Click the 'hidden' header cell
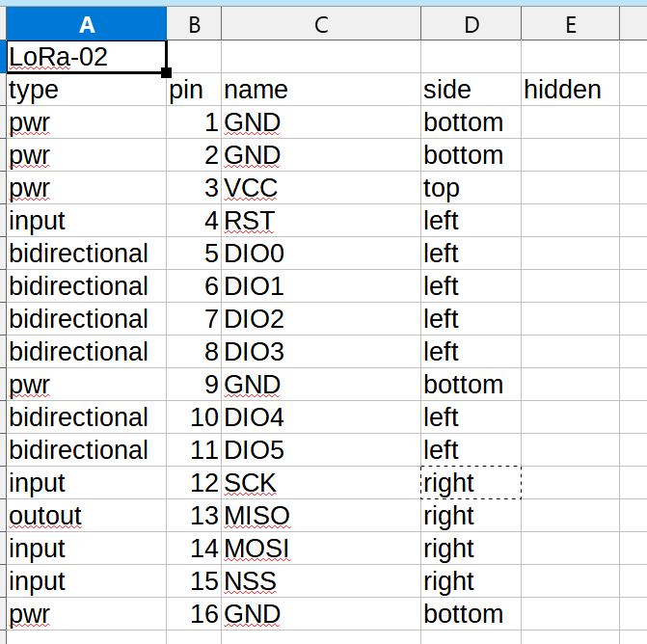Screen dimensions: 647x644 (x=570, y=90)
